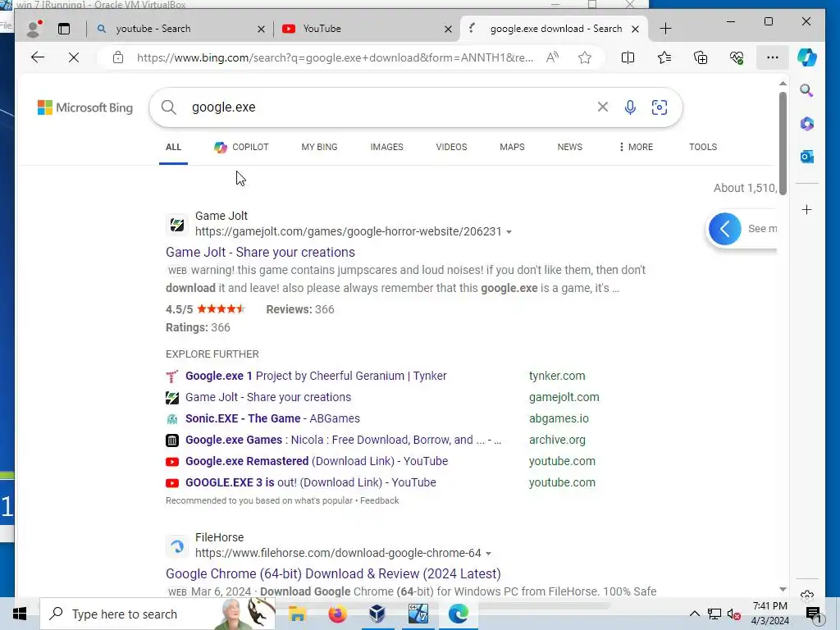This screenshot has width=840, height=630.
Task: Open Sonic.EXE - The Game link
Action: pos(272,418)
